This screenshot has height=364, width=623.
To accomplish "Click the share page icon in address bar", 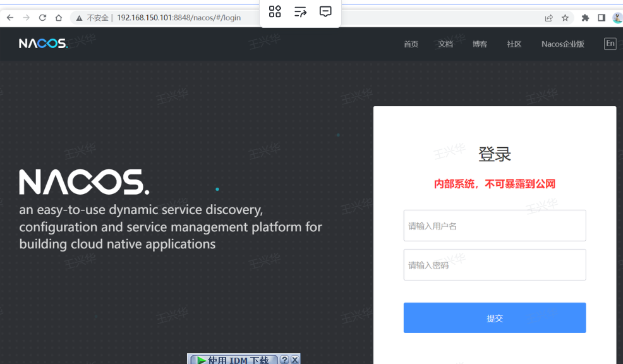I will pyautogui.click(x=548, y=18).
